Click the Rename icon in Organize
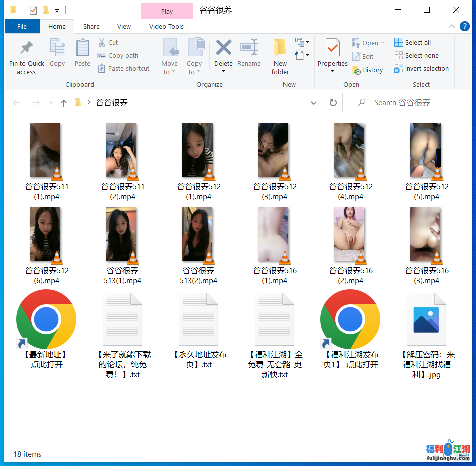The image size is (476, 466). click(x=249, y=48)
